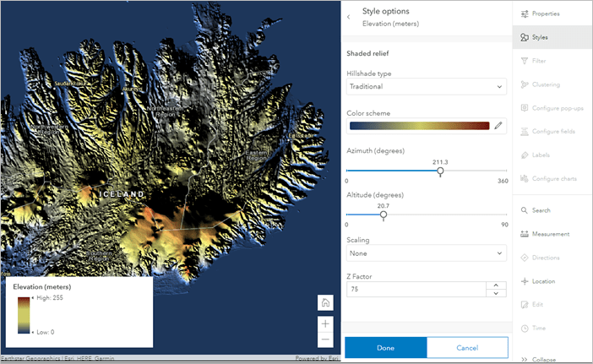593x364 pixels.
Task: Click the Northeastern Region map label
Action: tap(166, 111)
